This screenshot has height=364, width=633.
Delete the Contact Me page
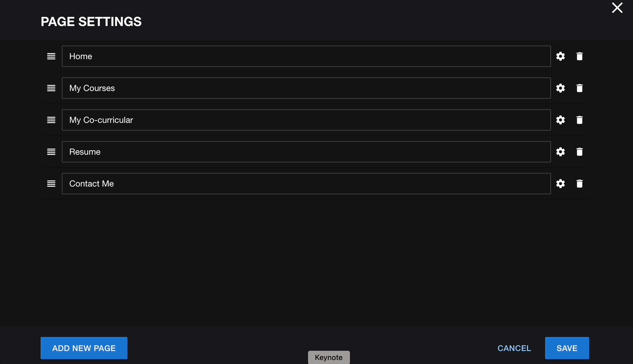pyautogui.click(x=579, y=184)
